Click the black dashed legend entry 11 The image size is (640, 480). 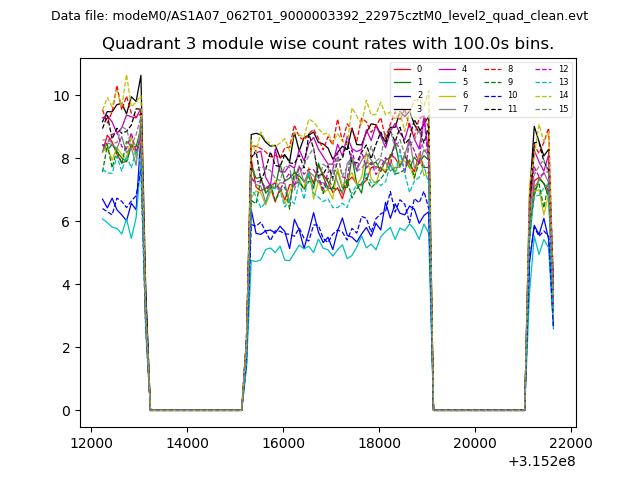[x=494, y=108]
